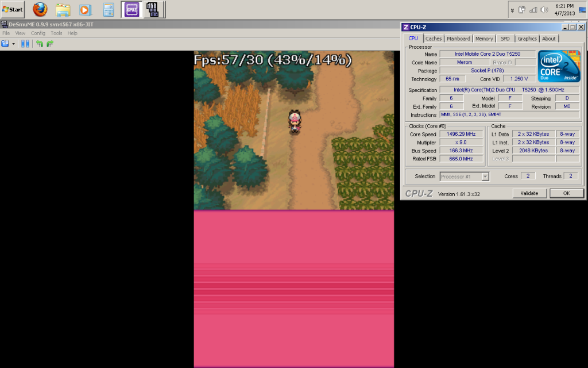Open the DeSmuME File menu

6,33
